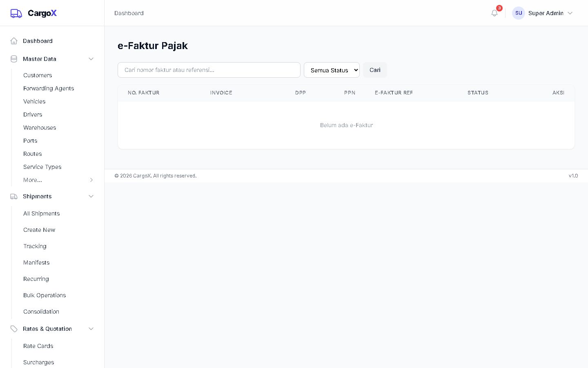Click the 2026 CargoX copyright text

pyautogui.click(x=156, y=176)
